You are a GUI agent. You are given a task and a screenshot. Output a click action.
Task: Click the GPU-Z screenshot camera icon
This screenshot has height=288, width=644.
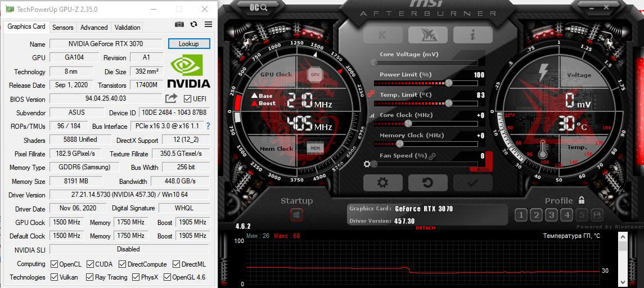pyautogui.click(x=179, y=25)
